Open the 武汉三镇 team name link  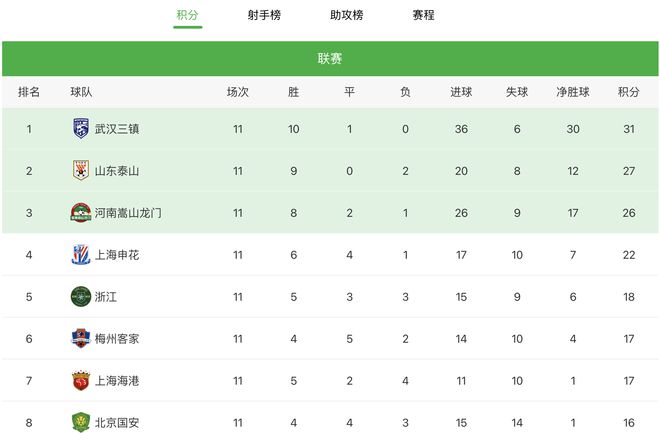click(x=117, y=129)
